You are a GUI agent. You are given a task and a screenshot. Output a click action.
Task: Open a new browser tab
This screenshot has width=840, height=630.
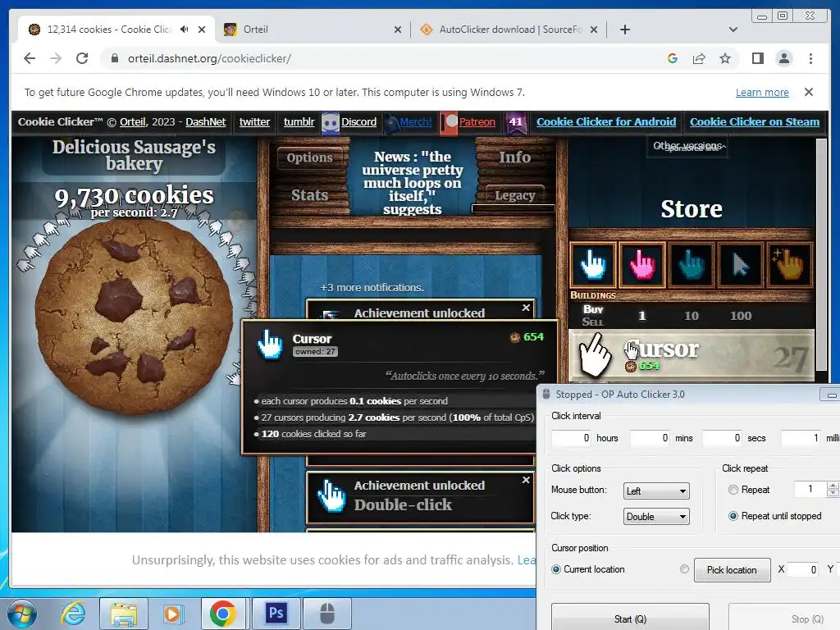[x=624, y=30]
